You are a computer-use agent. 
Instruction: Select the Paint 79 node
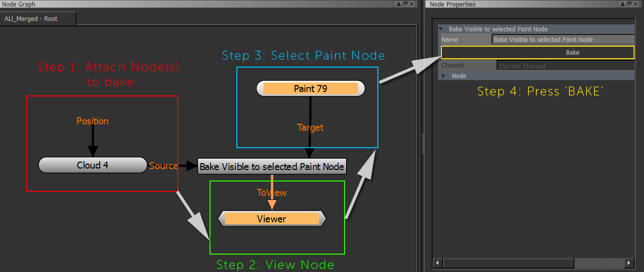pos(310,89)
